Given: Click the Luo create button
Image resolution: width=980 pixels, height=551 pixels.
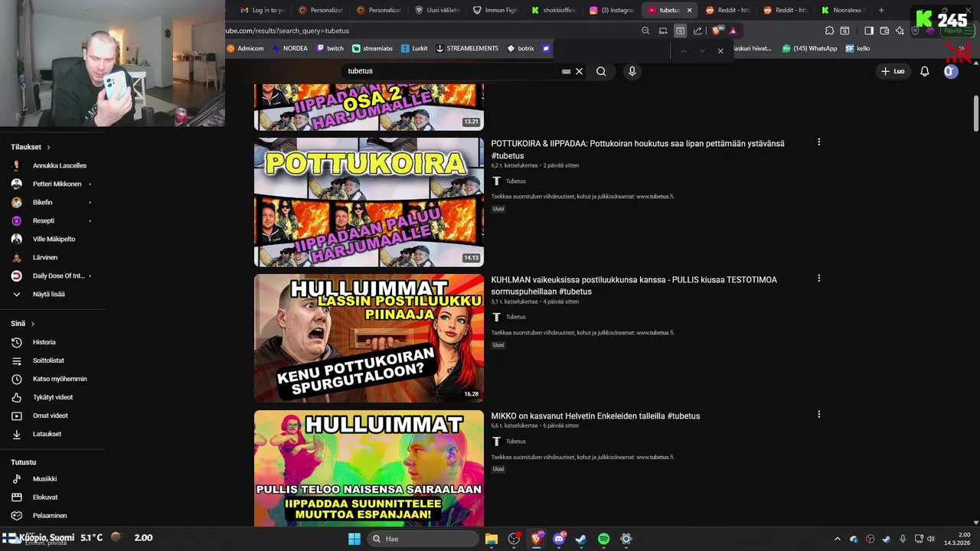Looking at the screenshot, I should click(x=893, y=71).
